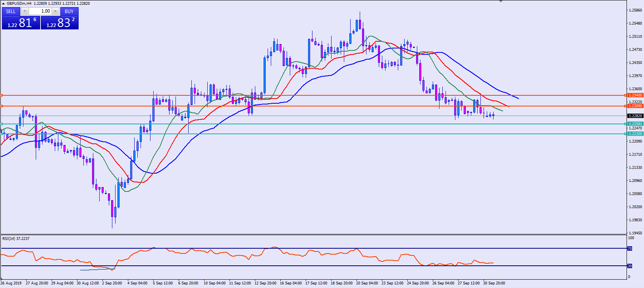The height and width of the screenshot is (288, 644).
Task: Click the RSI 70 level marker
Action: coord(629,249)
